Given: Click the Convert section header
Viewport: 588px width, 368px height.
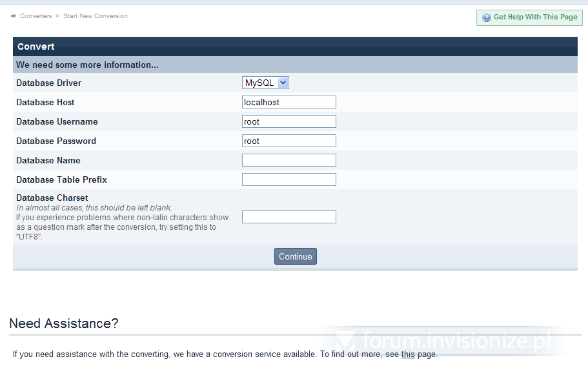Looking at the screenshot, I should [x=36, y=46].
